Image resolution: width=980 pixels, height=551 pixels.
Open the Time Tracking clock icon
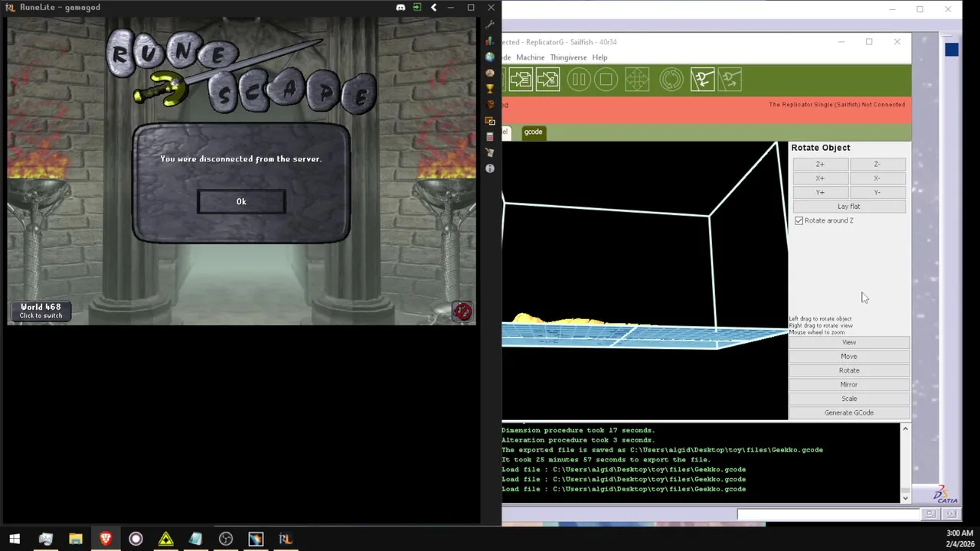point(490,73)
